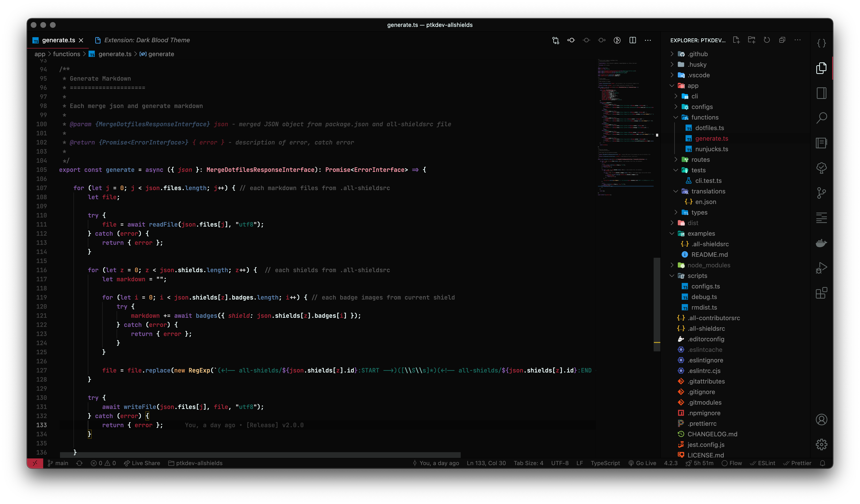Click the split editor right icon
The image size is (860, 504).
click(x=632, y=40)
